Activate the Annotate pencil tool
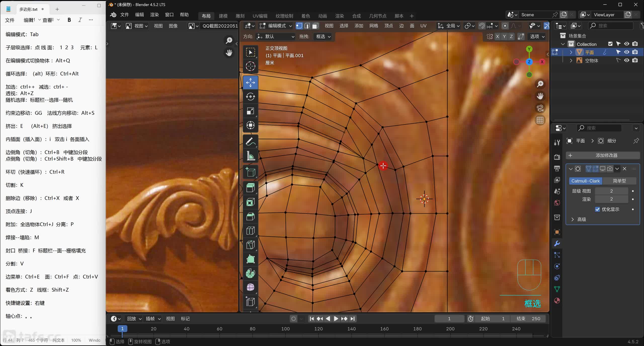Image resolution: width=644 pixels, height=346 pixels. click(250, 142)
